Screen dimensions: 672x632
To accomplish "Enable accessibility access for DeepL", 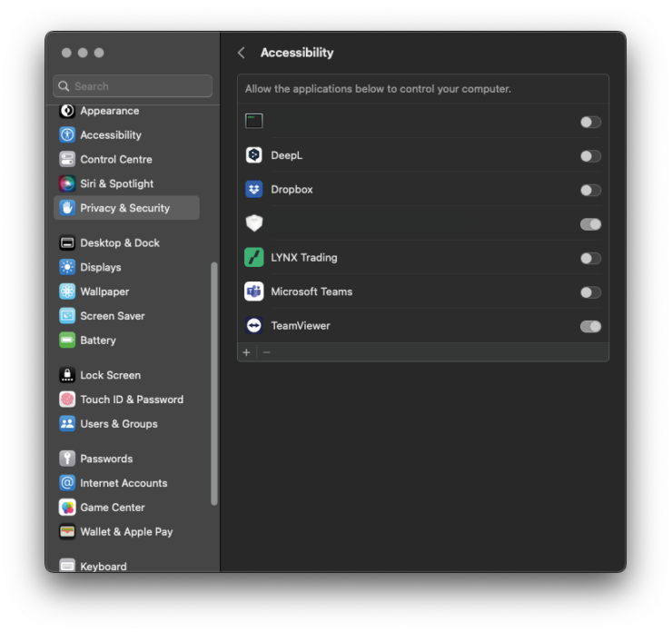I will (590, 156).
